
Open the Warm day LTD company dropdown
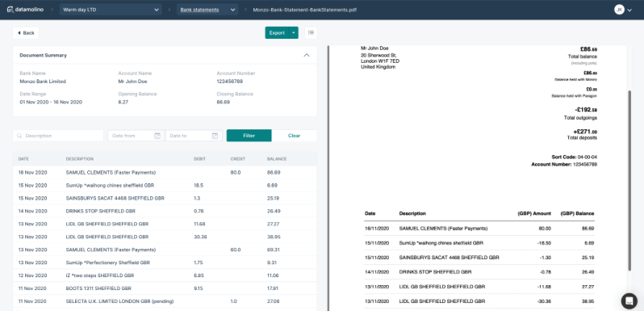(111, 10)
